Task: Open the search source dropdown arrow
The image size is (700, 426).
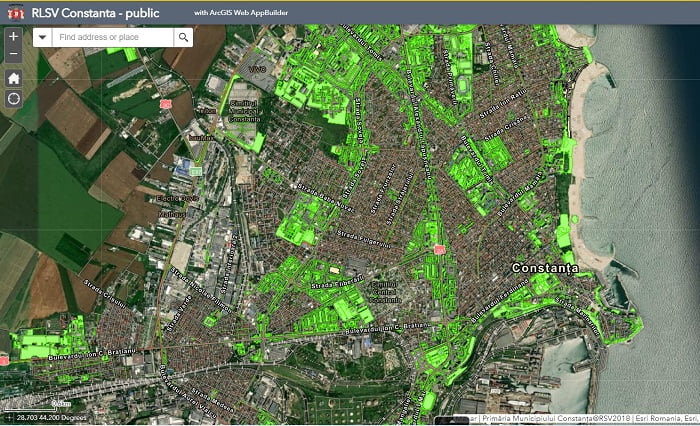Action: 42,37
